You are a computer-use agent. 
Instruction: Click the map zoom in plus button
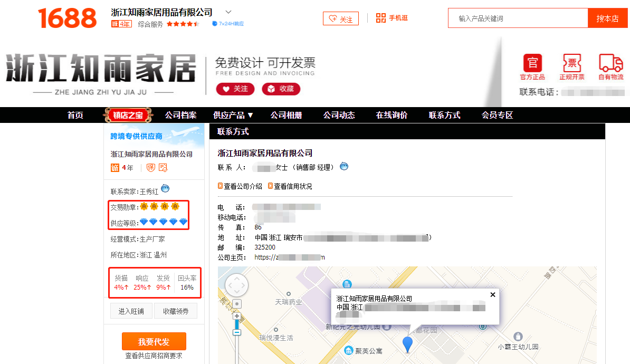coord(237,316)
